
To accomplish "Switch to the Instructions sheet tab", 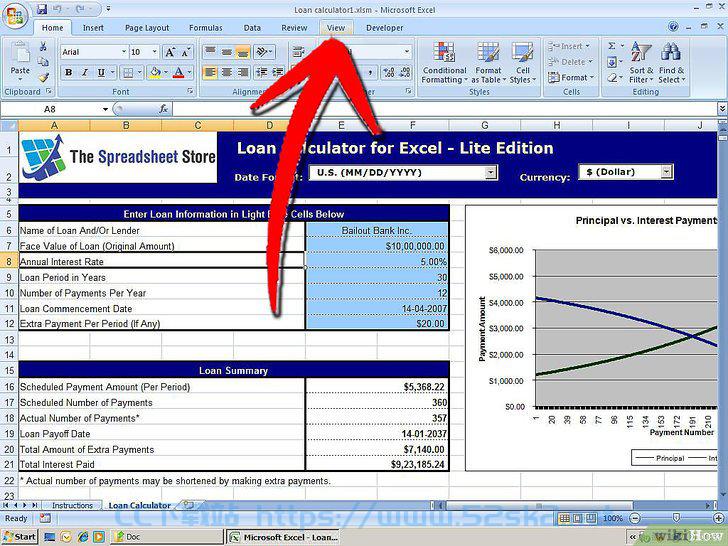I will (72, 505).
